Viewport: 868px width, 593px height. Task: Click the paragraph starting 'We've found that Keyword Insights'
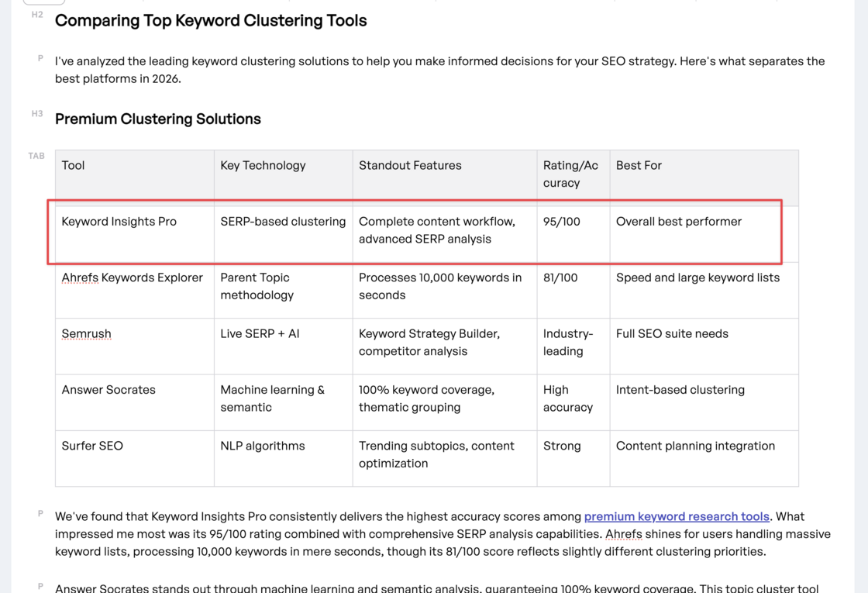coord(443,534)
